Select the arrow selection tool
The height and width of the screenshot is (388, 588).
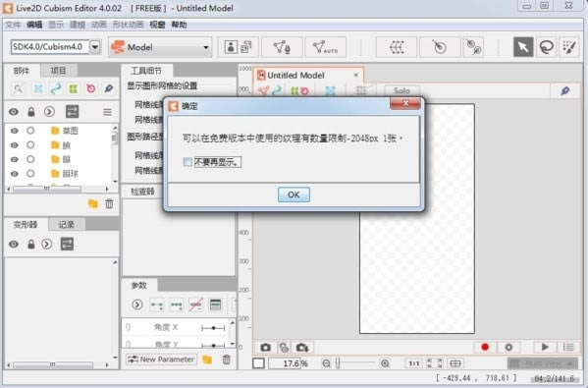pos(523,47)
